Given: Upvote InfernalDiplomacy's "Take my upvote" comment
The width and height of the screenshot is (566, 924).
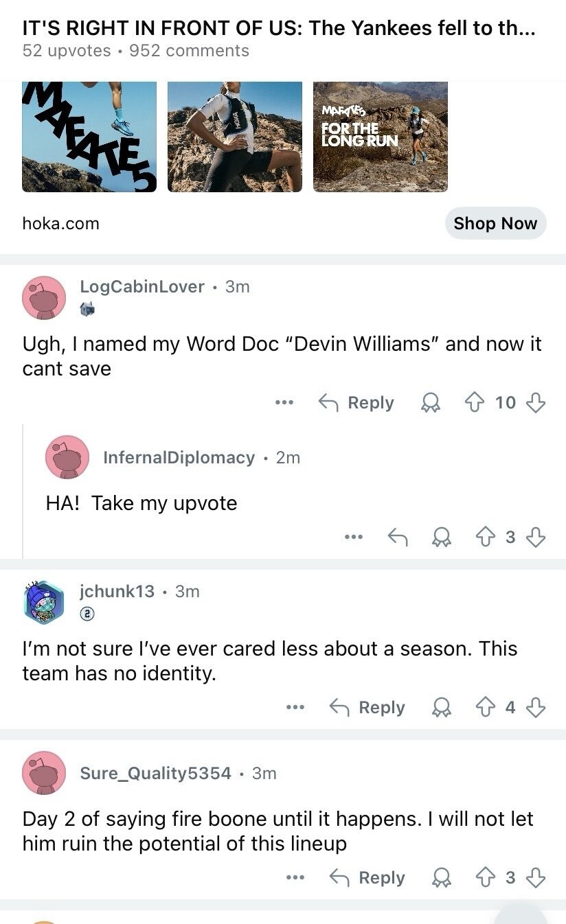Looking at the screenshot, I should (486, 537).
